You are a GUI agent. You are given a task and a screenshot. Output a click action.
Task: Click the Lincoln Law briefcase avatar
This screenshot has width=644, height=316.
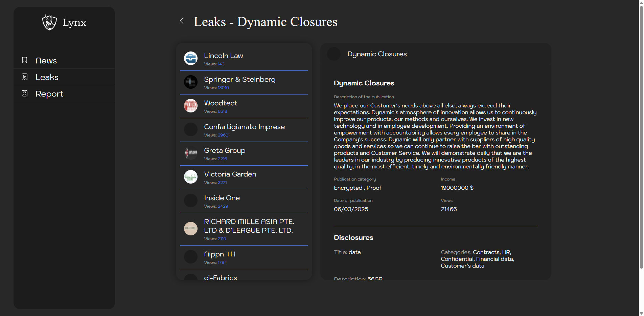click(191, 58)
